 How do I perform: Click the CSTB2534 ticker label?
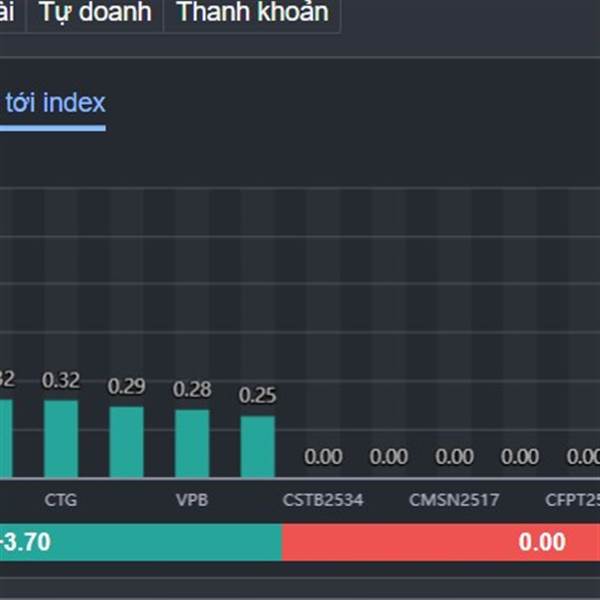tap(323, 498)
